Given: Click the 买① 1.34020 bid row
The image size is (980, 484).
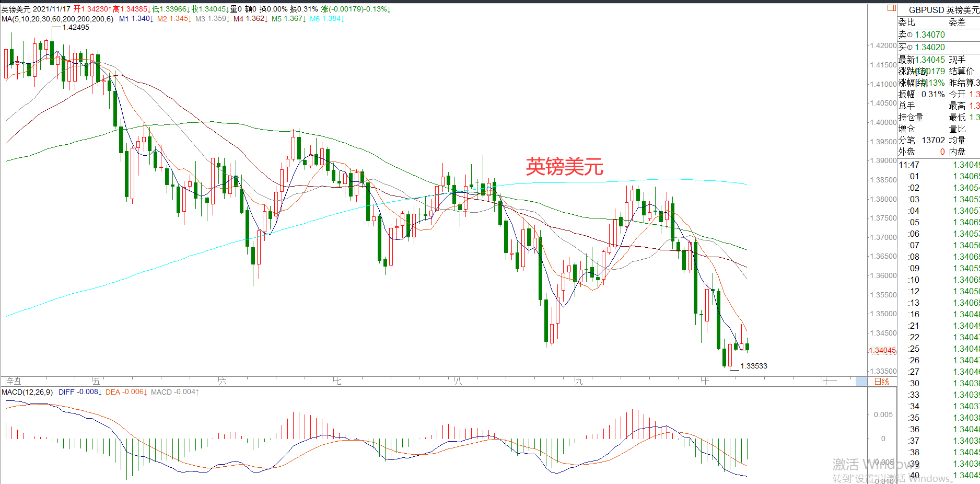Looking at the screenshot, I should click(x=939, y=47).
